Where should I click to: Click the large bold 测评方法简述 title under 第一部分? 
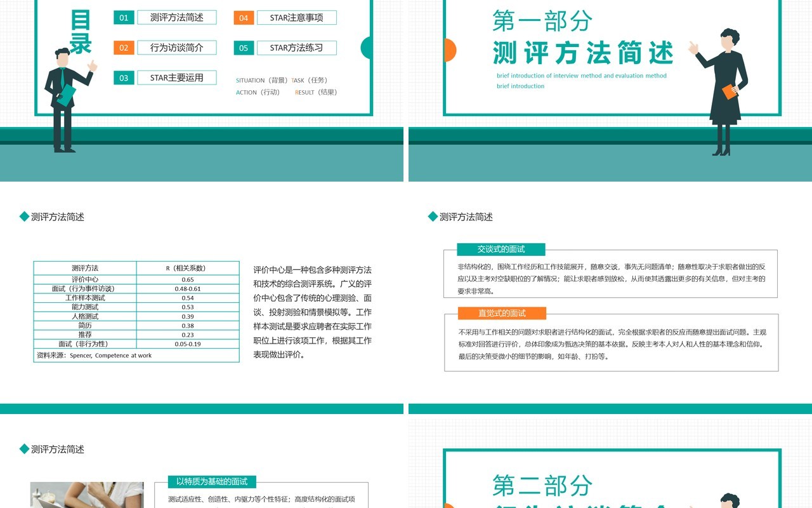582,53
